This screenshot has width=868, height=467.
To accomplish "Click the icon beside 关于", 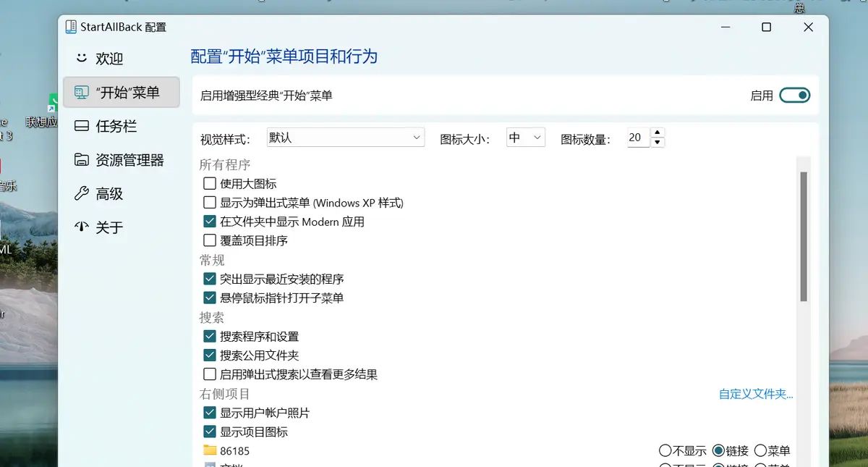I will pos(82,227).
